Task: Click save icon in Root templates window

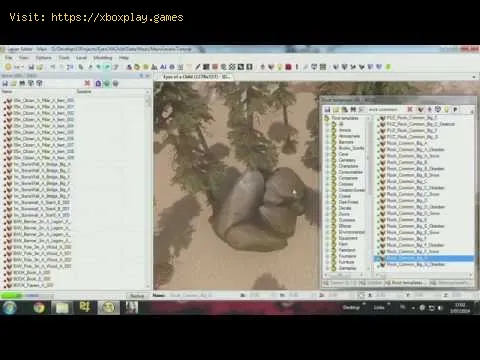Action: 327,109
